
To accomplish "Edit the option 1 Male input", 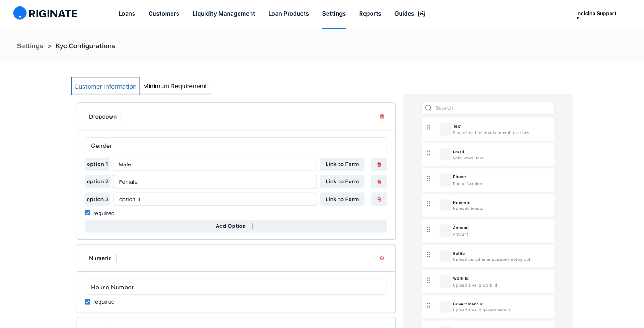I will (x=215, y=164).
